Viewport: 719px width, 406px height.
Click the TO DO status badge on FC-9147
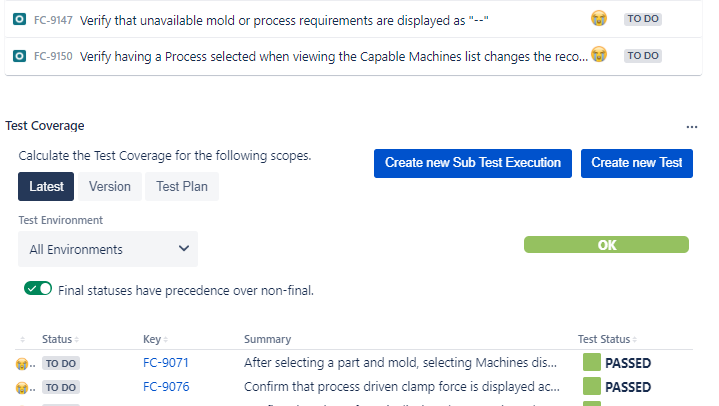(x=642, y=19)
